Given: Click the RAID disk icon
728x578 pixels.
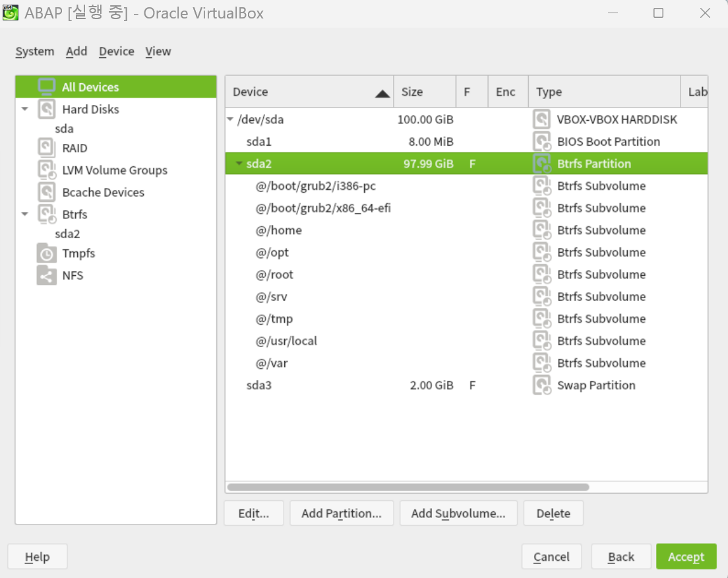Looking at the screenshot, I should (x=46, y=148).
